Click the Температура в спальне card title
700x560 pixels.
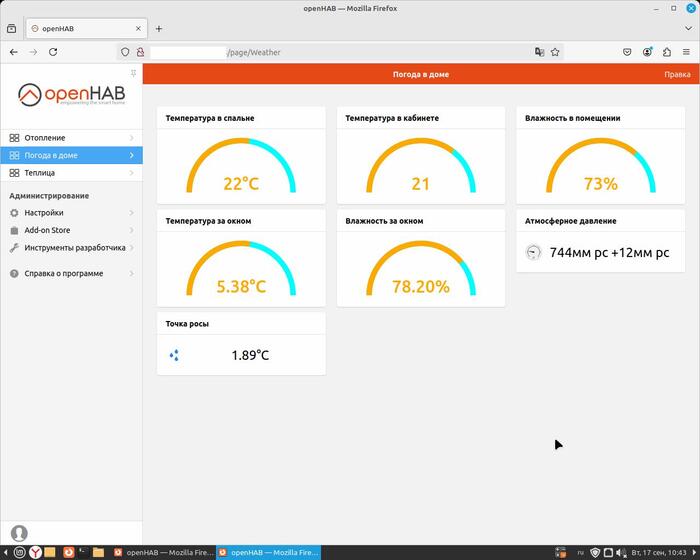[210, 118]
